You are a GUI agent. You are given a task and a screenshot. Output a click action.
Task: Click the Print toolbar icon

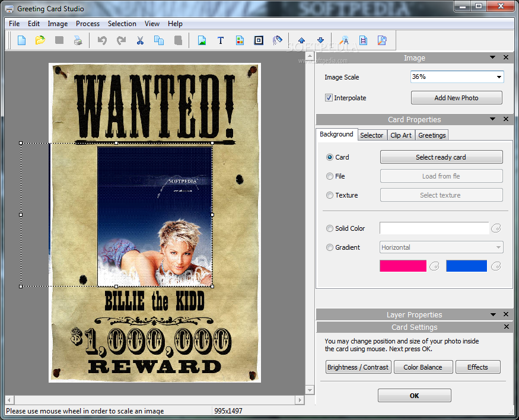coord(78,40)
